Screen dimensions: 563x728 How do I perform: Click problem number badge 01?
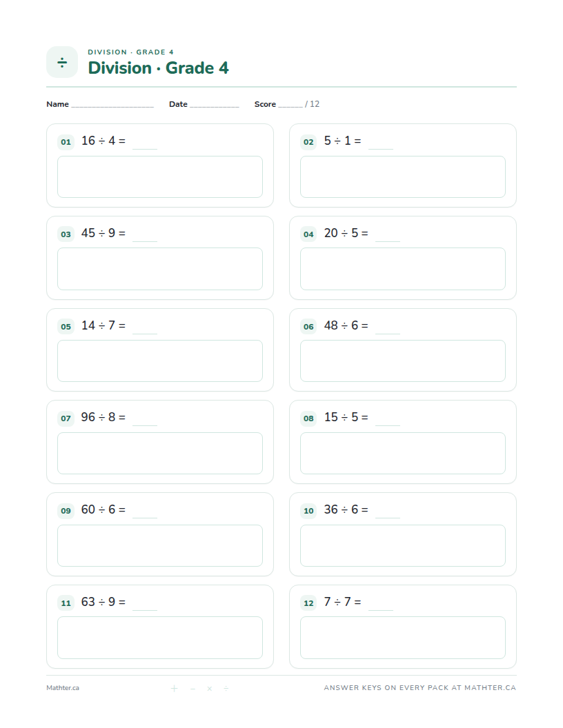66,141
